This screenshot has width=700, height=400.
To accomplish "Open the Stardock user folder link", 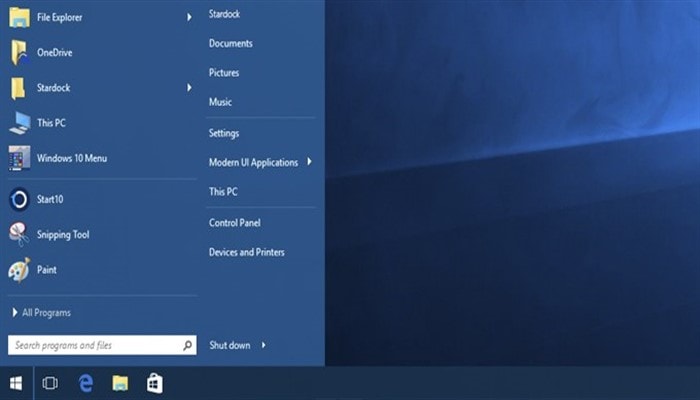I will (x=224, y=14).
